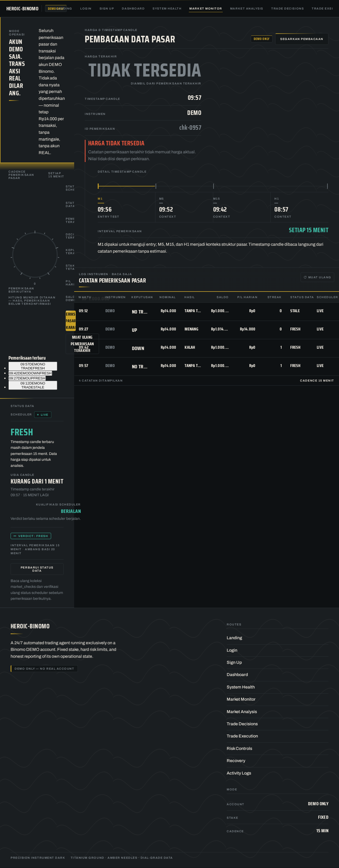
Task: Open the Dashboard footer link
Action: 237,675
